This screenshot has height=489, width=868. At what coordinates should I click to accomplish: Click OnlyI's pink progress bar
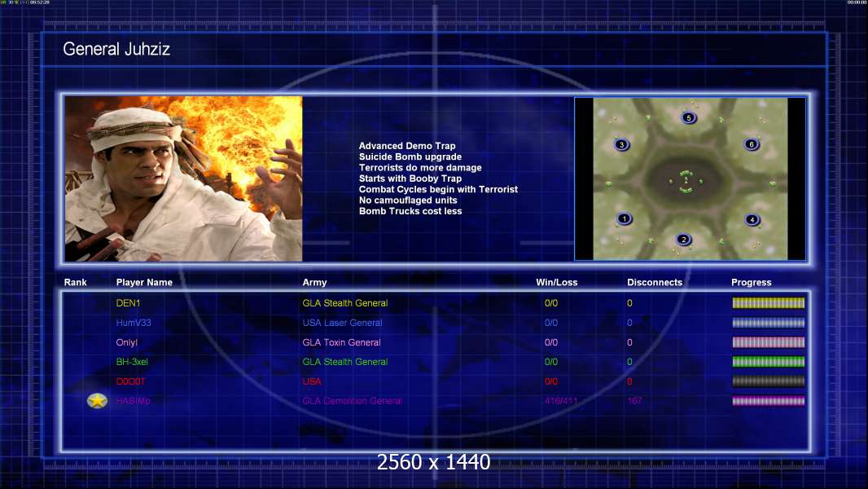coord(769,342)
